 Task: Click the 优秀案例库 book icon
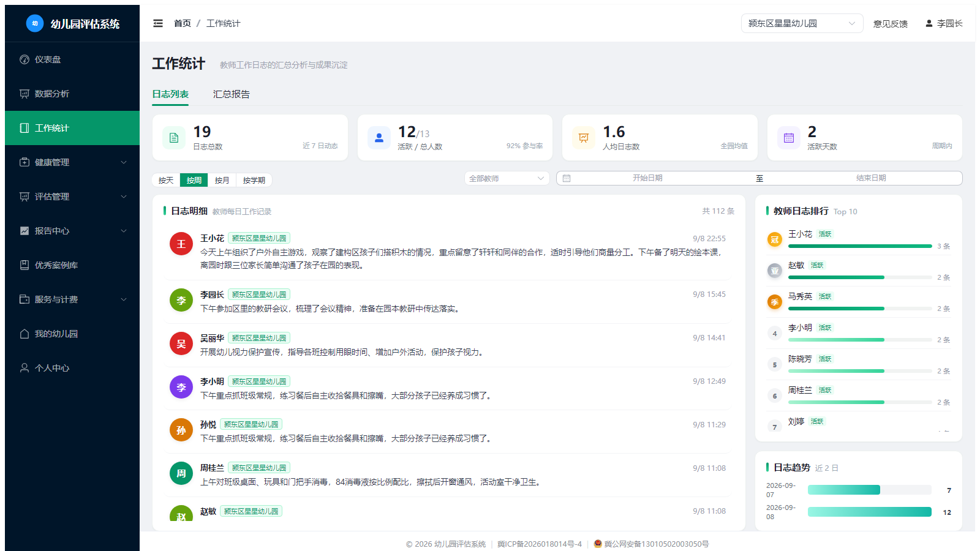(x=24, y=265)
